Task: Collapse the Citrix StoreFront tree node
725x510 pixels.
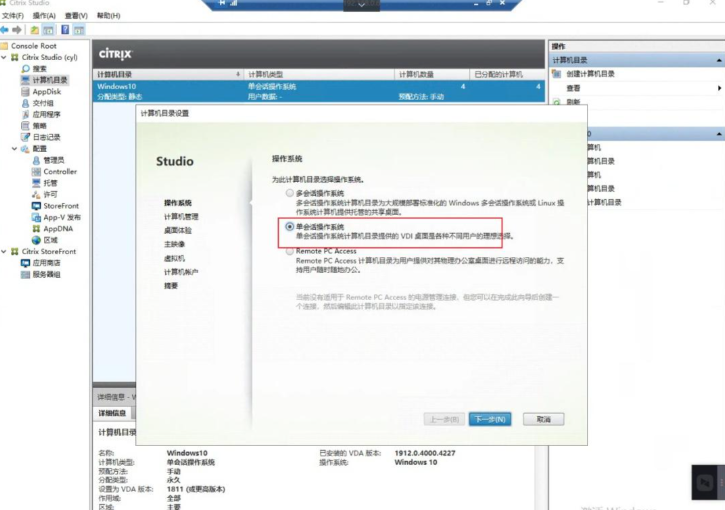Action: click(x=4, y=252)
